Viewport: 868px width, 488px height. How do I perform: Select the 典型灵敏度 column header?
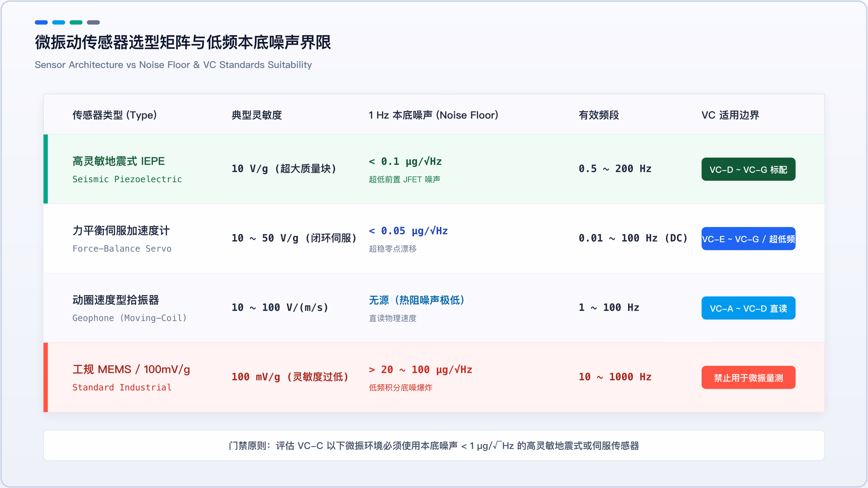(257, 115)
